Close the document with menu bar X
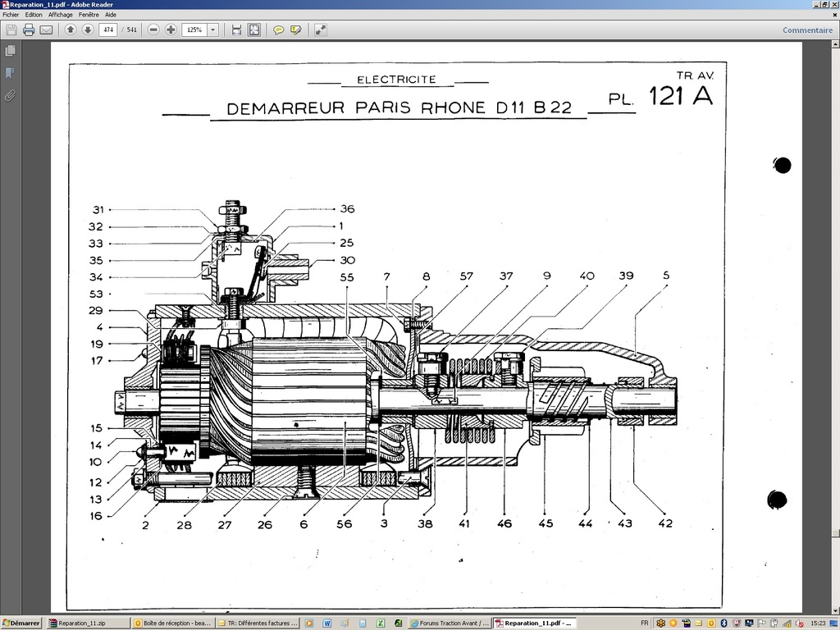 click(x=835, y=15)
